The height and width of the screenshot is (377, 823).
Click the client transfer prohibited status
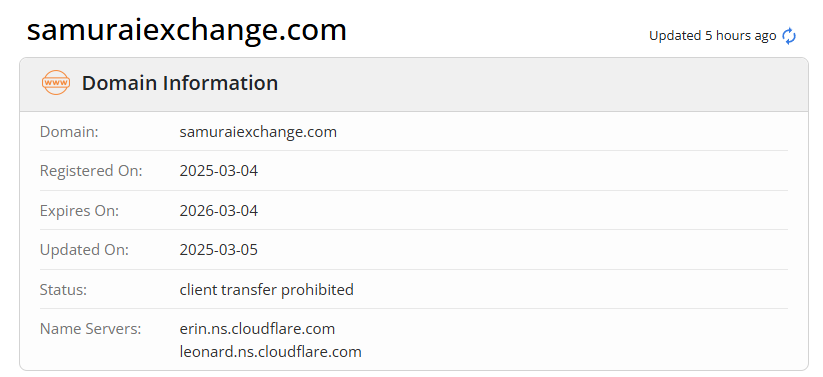267,289
